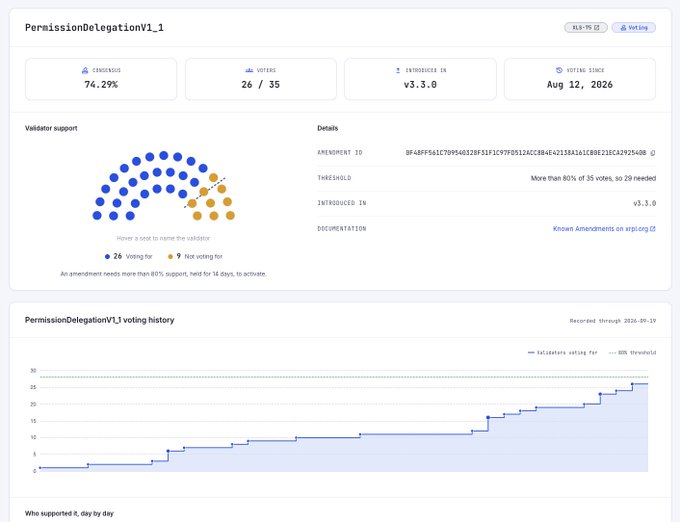This screenshot has width=680, height=522.
Task: Click the 26 / 35 voters value
Action: pos(261,85)
